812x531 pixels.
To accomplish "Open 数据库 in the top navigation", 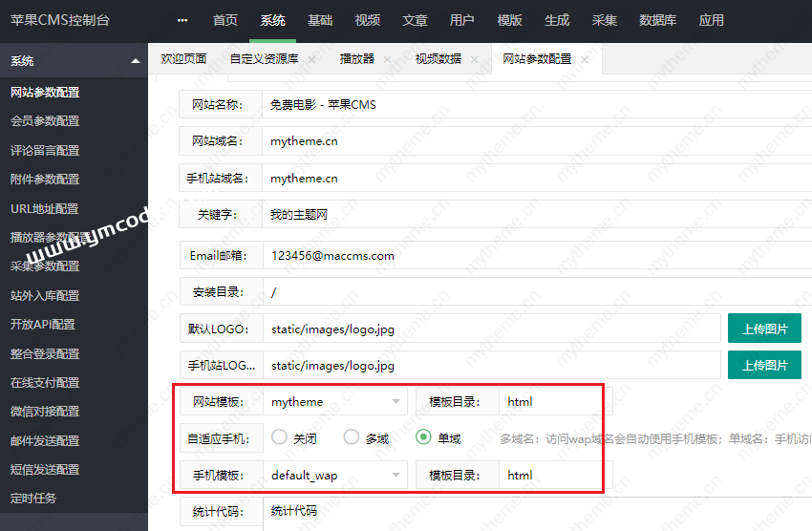I will (658, 21).
